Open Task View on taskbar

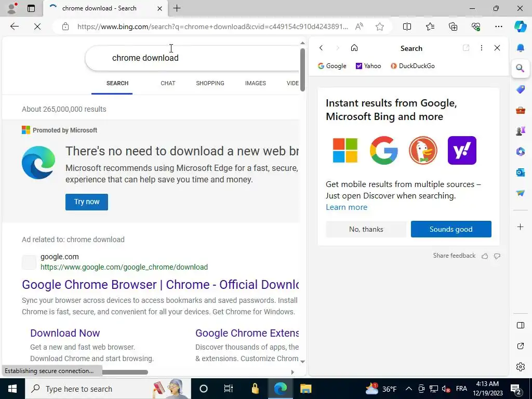pos(229,389)
